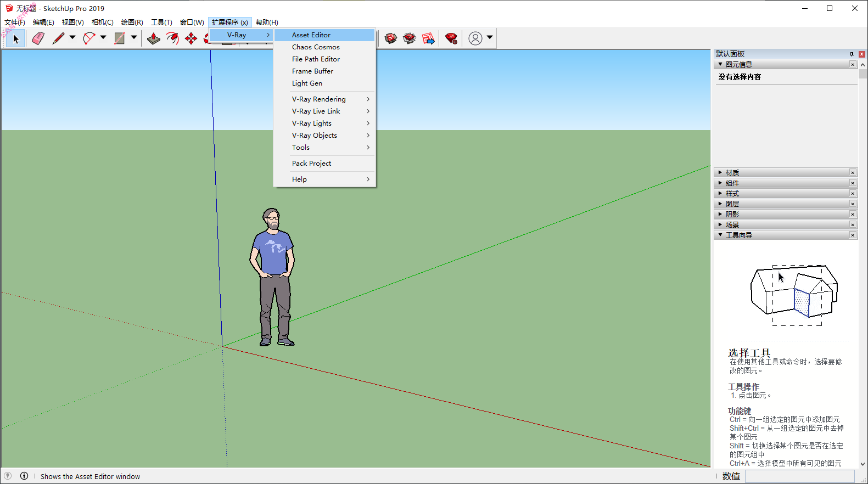
Task: Click the SketchUp app icon in title bar
Action: (x=9, y=8)
